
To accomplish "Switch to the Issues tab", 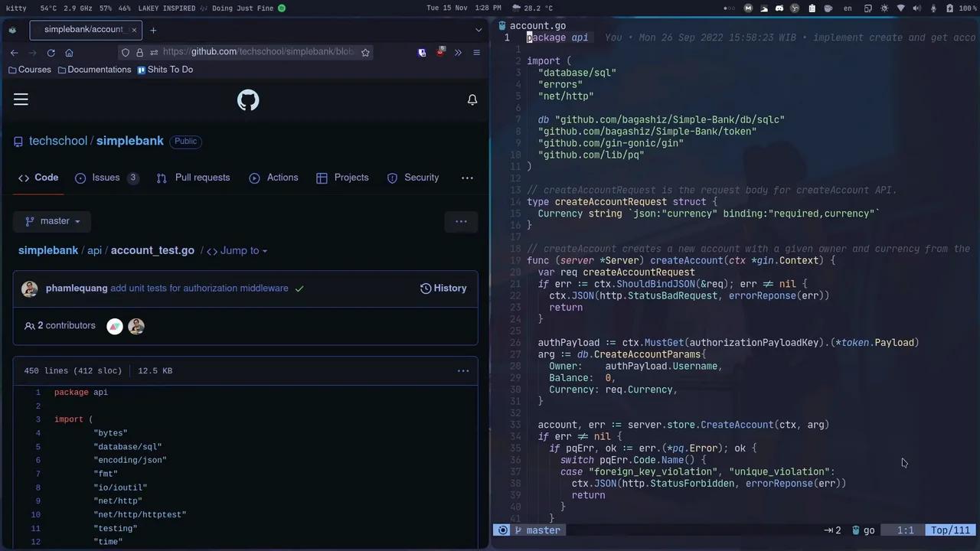I will [x=106, y=177].
